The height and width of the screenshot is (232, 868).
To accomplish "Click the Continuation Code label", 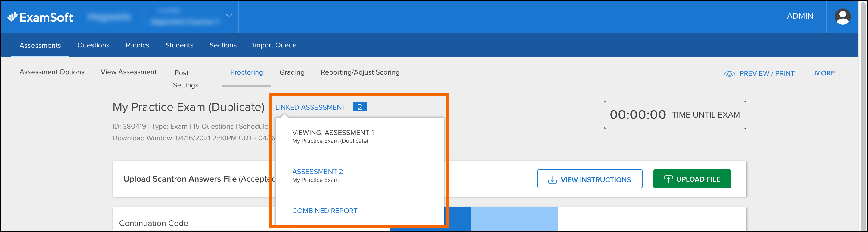I will click(x=153, y=223).
